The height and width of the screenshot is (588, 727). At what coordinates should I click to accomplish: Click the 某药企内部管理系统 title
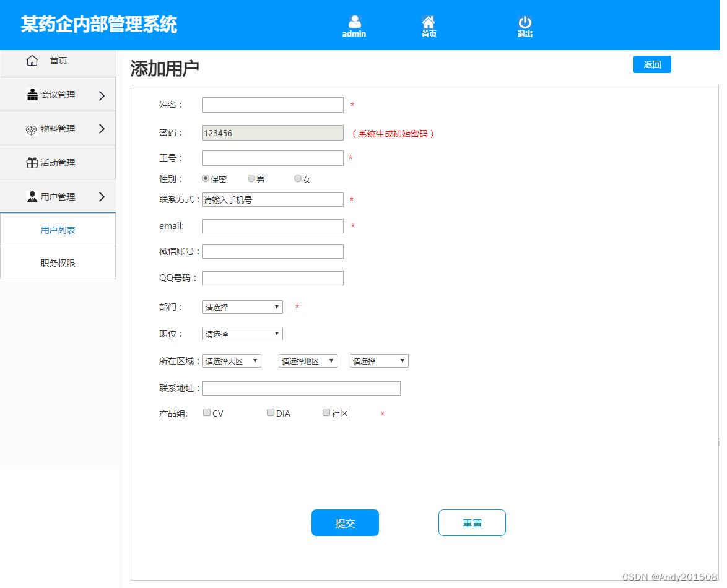tap(98, 25)
